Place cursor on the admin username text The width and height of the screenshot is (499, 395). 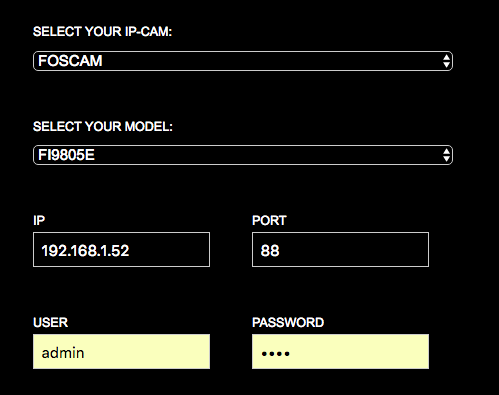click(x=63, y=353)
